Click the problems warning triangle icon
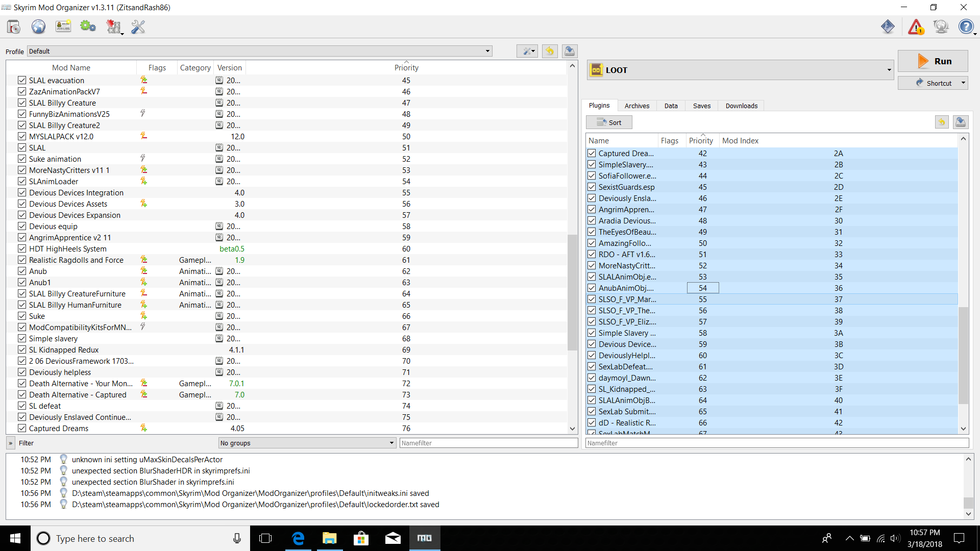Image resolution: width=980 pixels, height=551 pixels. [916, 27]
